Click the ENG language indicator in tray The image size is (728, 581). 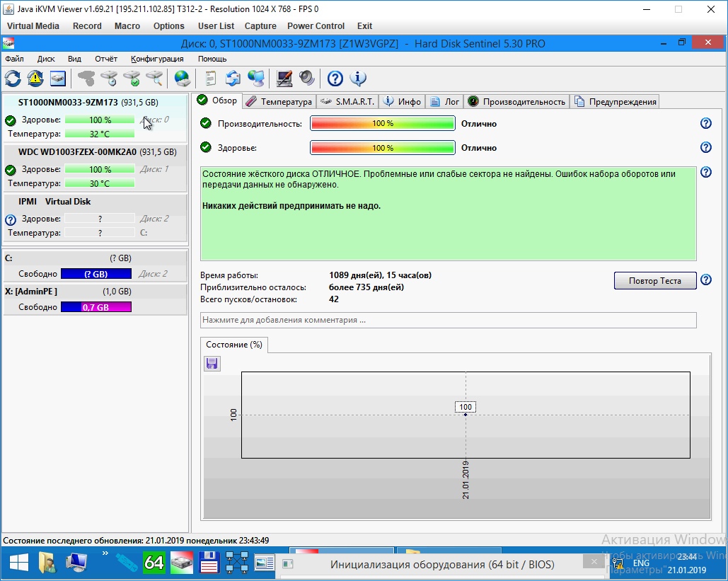[641, 563]
